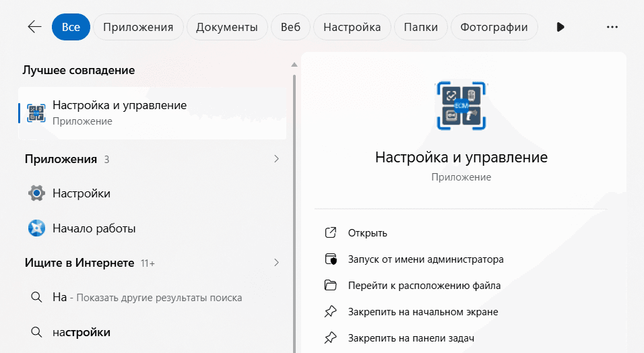The height and width of the screenshot is (353, 644).
Task: Click the folder icon for file location
Action: [331, 285]
